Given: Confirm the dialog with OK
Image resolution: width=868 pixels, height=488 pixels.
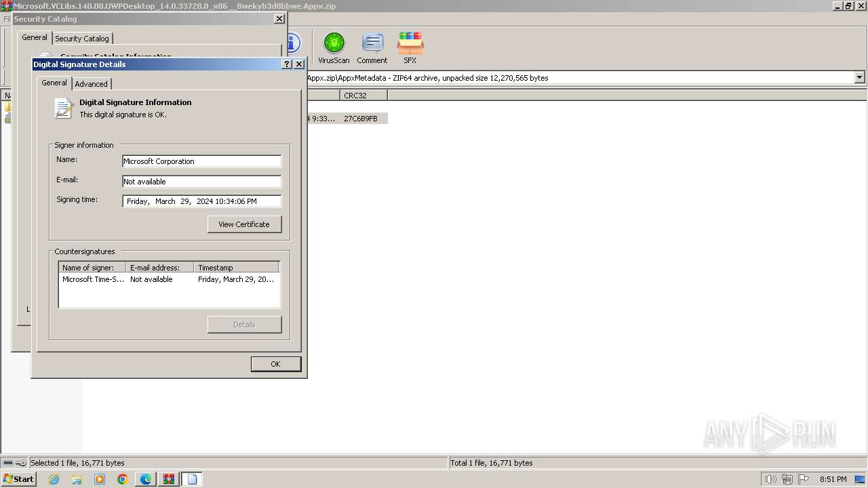Looking at the screenshot, I should [275, 364].
